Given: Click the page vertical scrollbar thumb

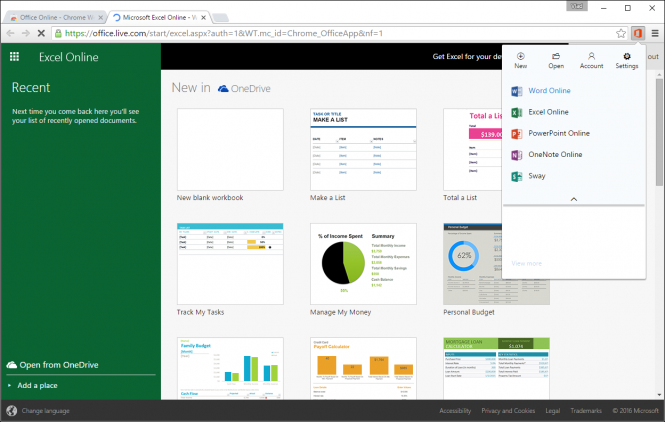Looking at the screenshot, I should 659,132.
